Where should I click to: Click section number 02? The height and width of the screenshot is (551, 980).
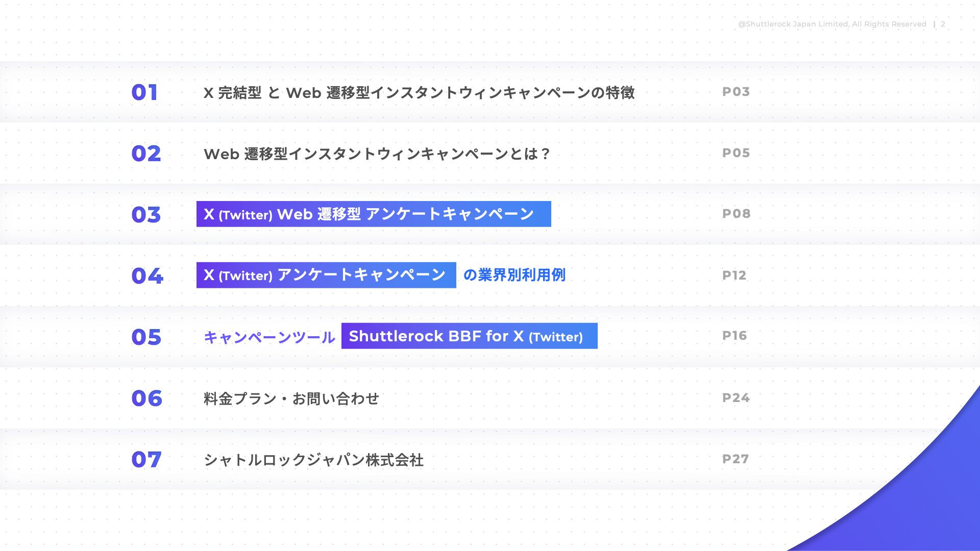[x=146, y=154]
